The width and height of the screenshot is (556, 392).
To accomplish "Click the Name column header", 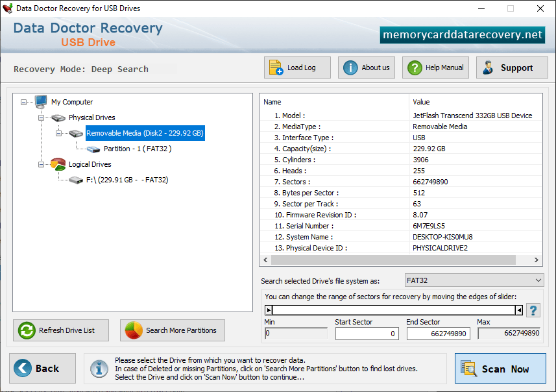I will tap(334, 102).
